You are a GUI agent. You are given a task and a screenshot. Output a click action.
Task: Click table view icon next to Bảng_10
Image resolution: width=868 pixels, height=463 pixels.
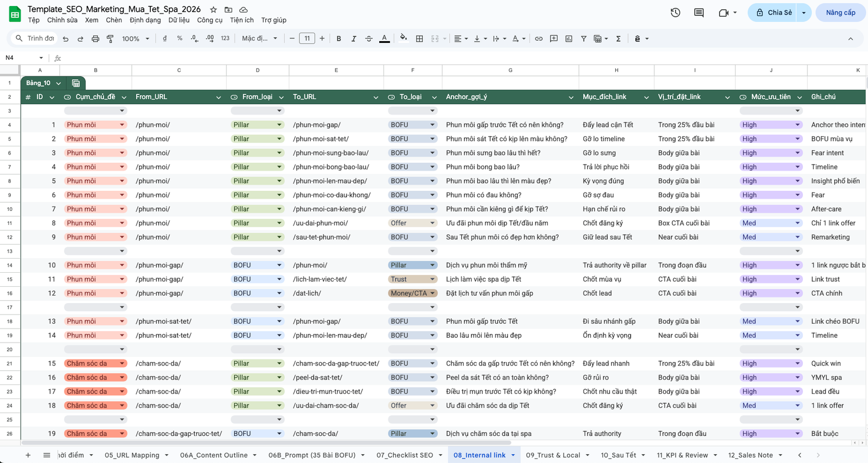pyautogui.click(x=76, y=83)
